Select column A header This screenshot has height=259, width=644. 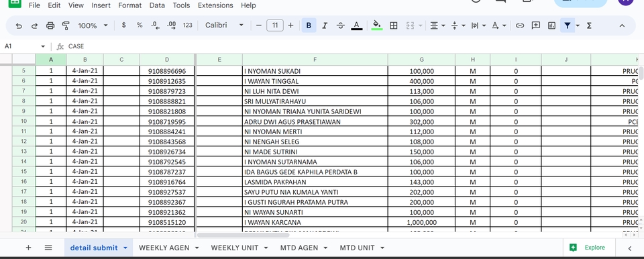point(51,60)
